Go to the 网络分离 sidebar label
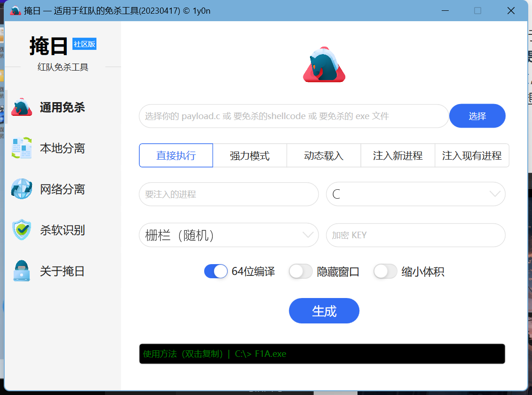532x395 pixels. click(63, 189)
